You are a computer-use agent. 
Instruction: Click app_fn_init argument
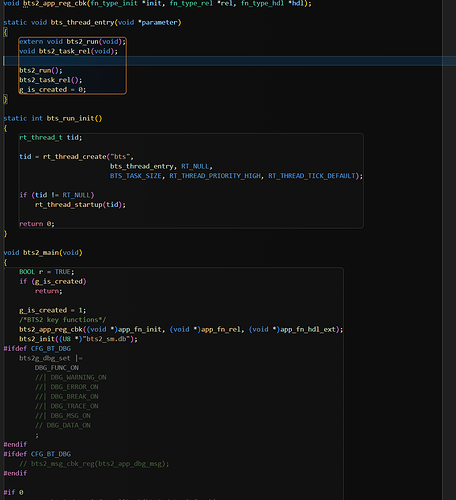click(x=140, y=330)
